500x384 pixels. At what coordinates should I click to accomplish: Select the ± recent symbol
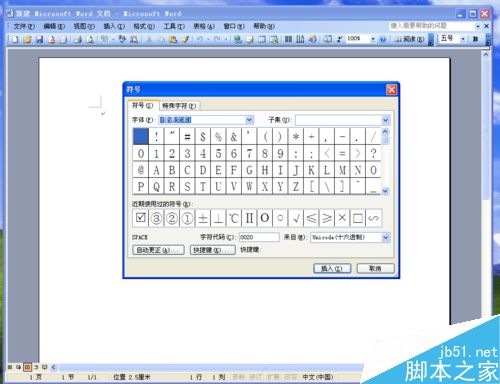(203, 218)
